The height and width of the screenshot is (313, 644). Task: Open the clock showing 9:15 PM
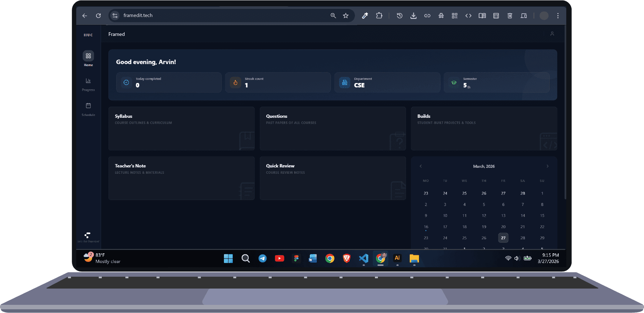549,258
